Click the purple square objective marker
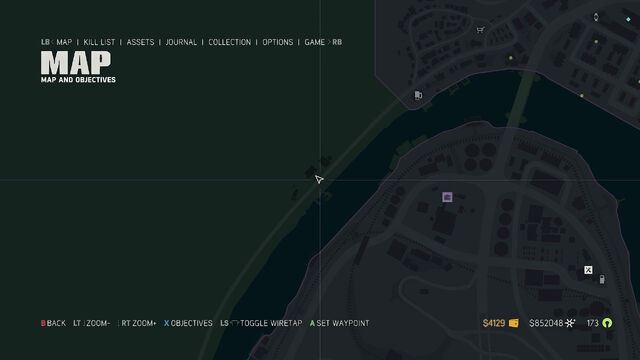Viewport: 640px width, 360px height. pyautogui.click(x=447, y=197)
